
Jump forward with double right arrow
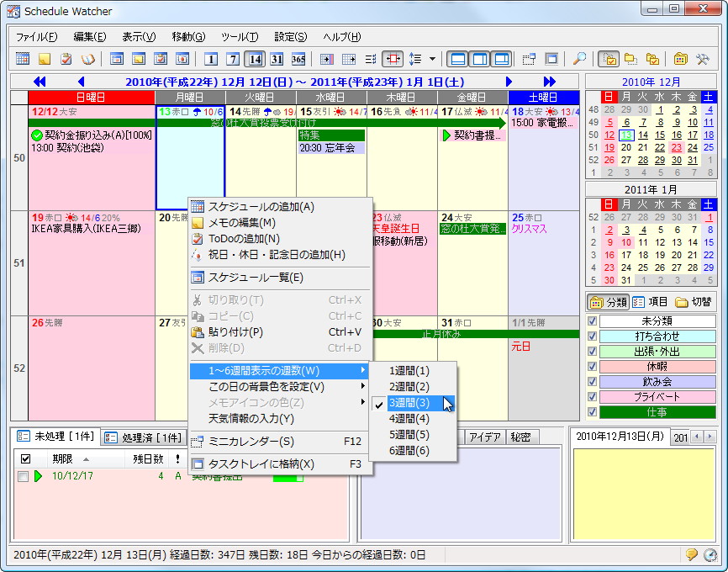pyautogui.click(x=550, y=82)
